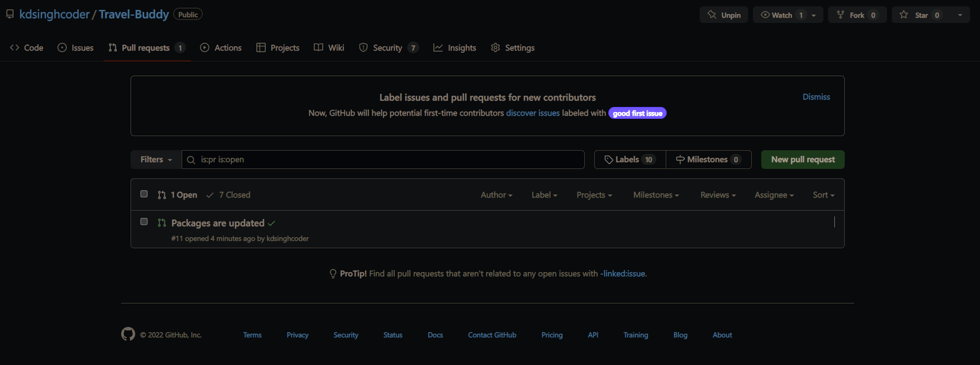This screenshot has height=365, width=980.
Task: Tick the Packages are updated checkbox
Action: (x=144, y=222)
